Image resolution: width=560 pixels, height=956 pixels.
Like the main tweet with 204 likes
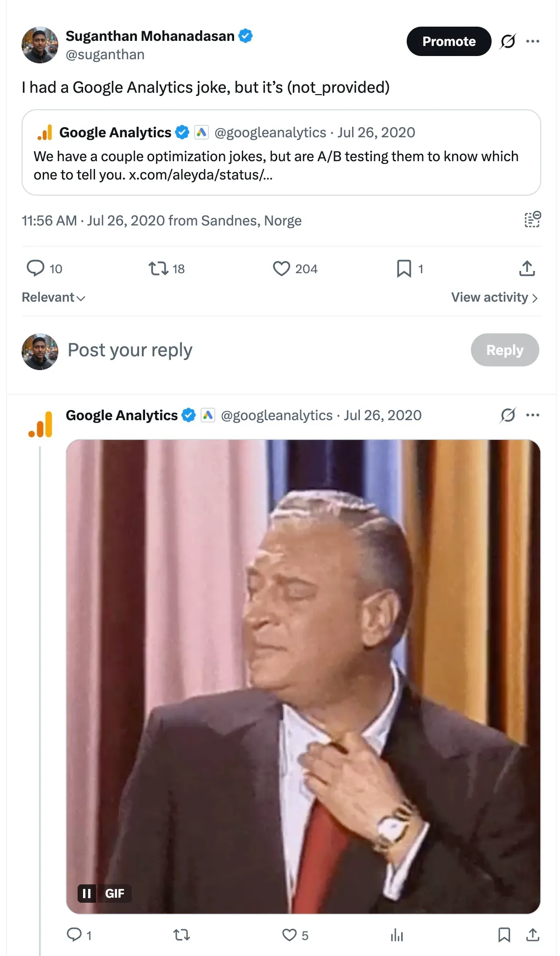coord(281,268)
